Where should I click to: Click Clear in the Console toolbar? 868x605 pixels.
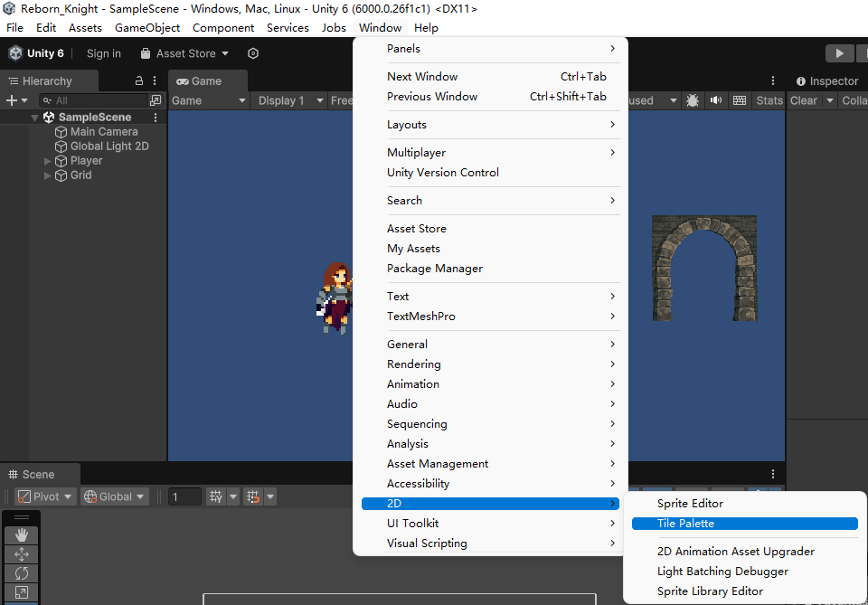click(803, 100)
